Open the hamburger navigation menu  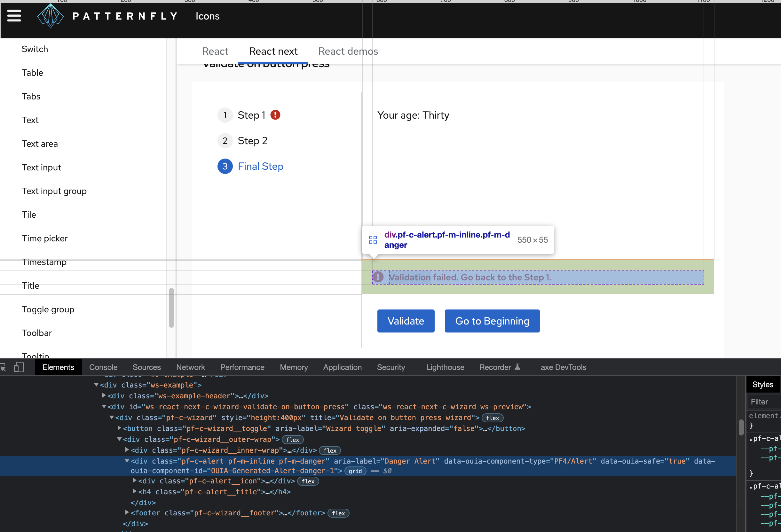click(14, 16)
